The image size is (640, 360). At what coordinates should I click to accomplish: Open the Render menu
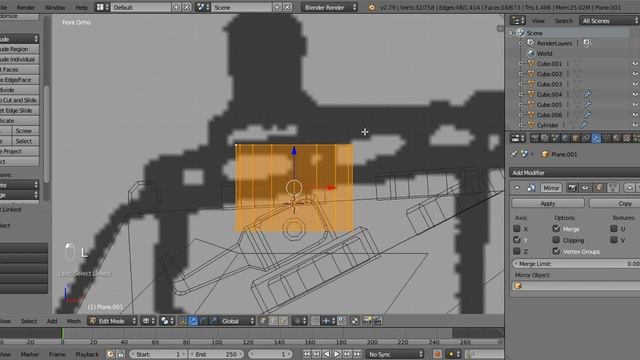coord(26,7)
